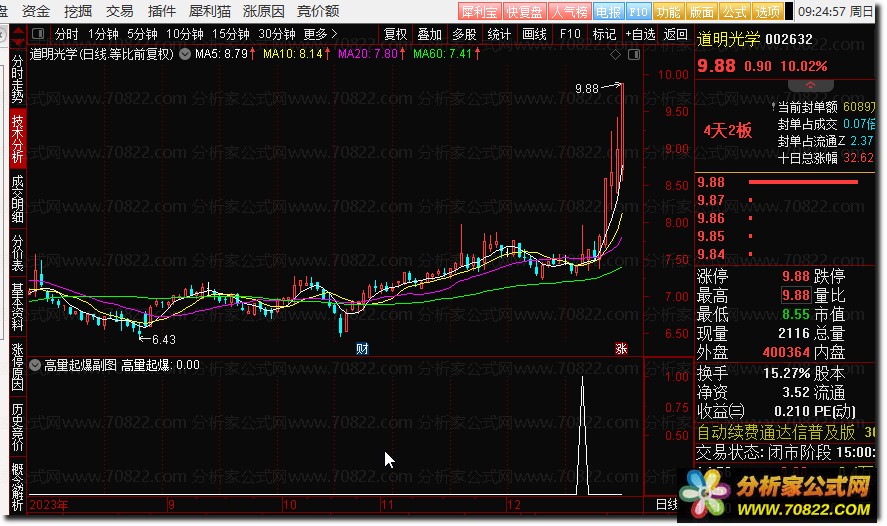Click 画线 drawing tool in chart toolbar
The height and width of the screenshot is (526, 887).
534,34
